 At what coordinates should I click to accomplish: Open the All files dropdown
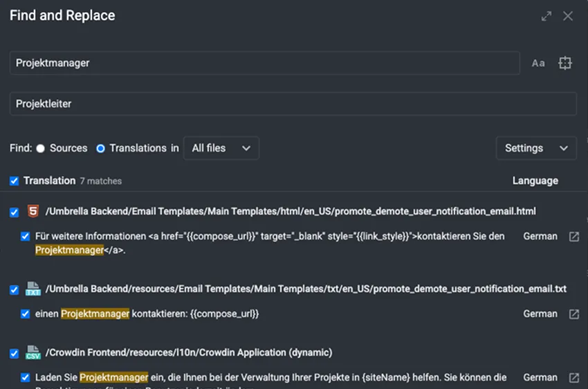click(x=221, y=148)
